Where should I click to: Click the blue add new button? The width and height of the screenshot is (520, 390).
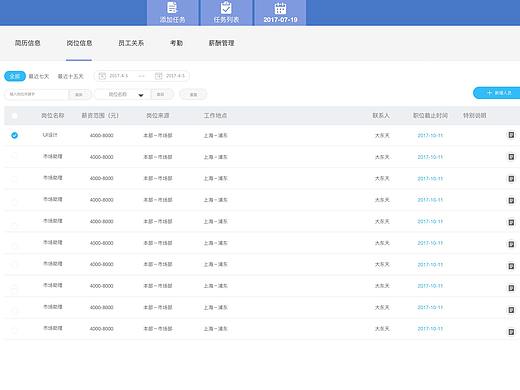tap(497, 93)
